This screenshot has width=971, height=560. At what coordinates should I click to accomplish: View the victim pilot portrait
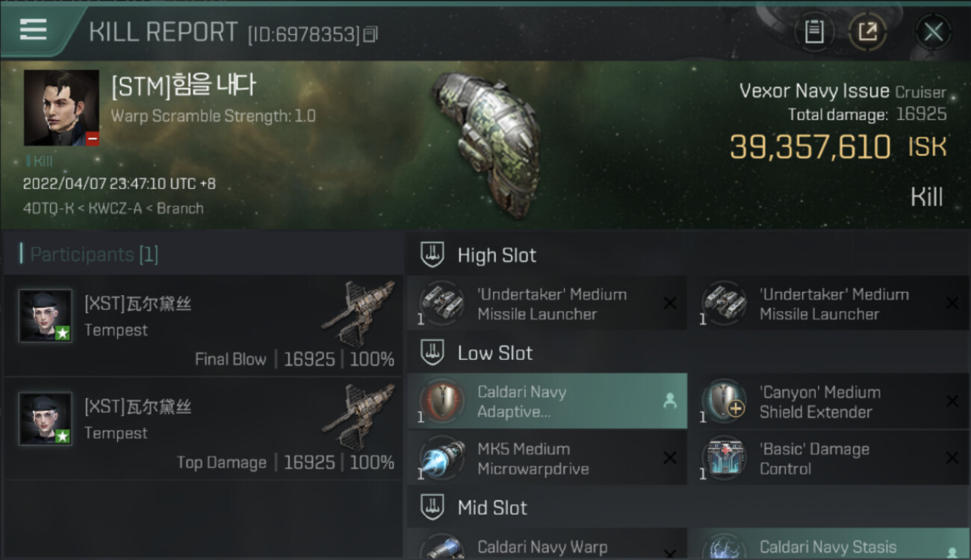click(x=61, y=108)
